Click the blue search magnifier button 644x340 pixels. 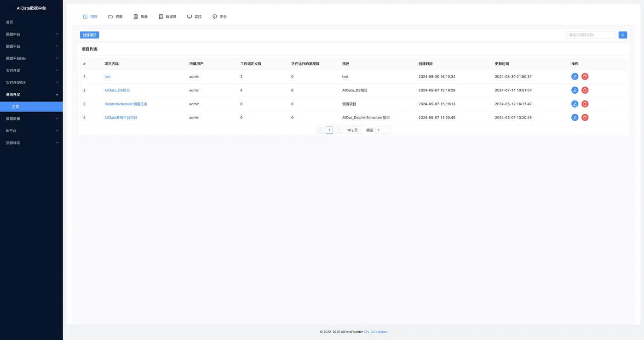(623, 35)
